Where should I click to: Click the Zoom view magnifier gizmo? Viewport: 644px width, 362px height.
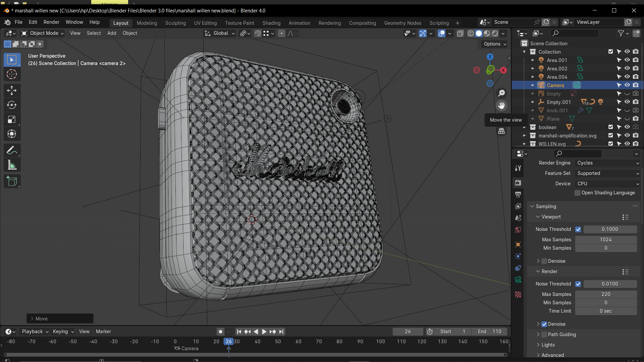[x=501, y=93]
